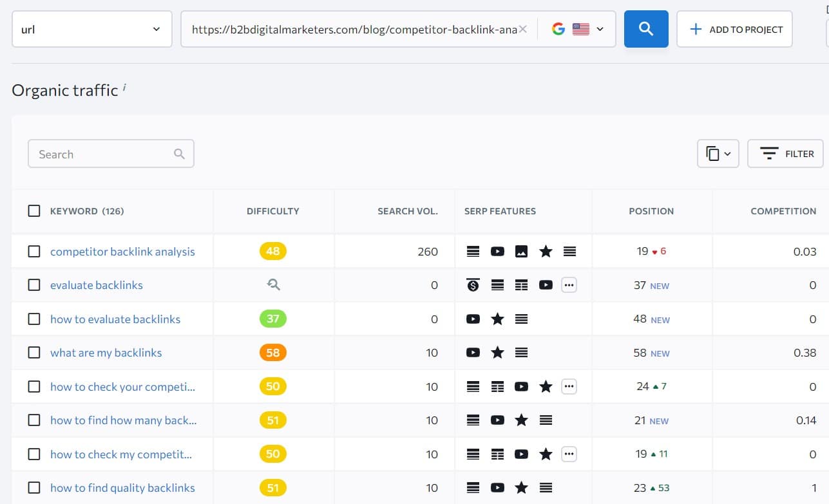The height and width of the screenshot is (504, 829).
Task: Select the how to evaluate backlinks checkbox
Action: coord(34,319)
